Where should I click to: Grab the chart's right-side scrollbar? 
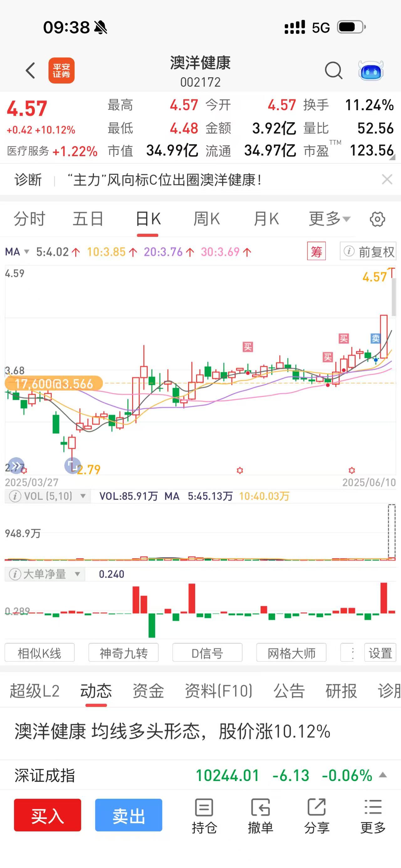tap(393, 297)
